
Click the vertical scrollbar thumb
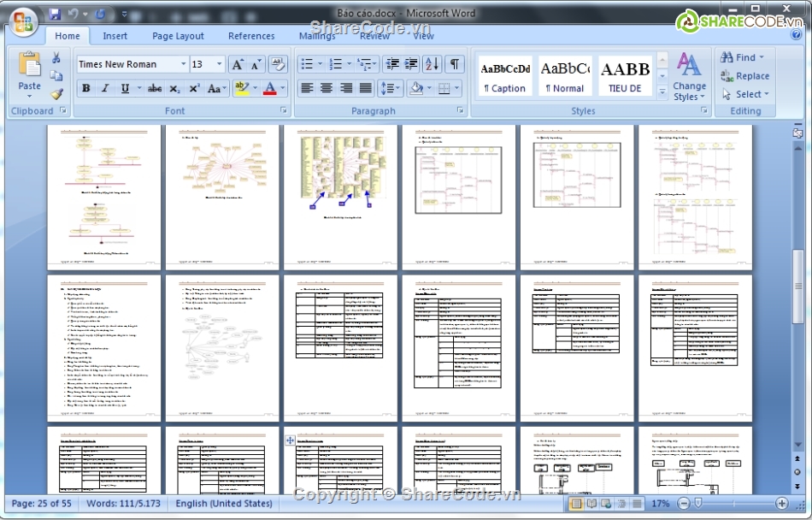(x=798, y=287)
